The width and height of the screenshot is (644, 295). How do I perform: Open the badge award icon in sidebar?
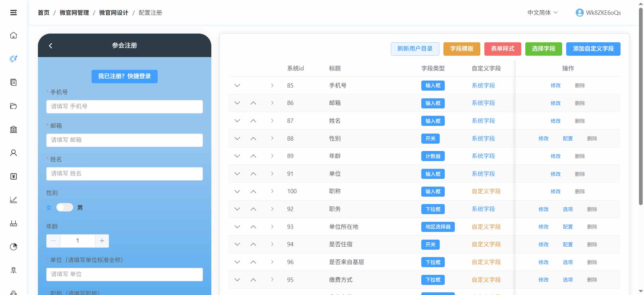(13, 270)
